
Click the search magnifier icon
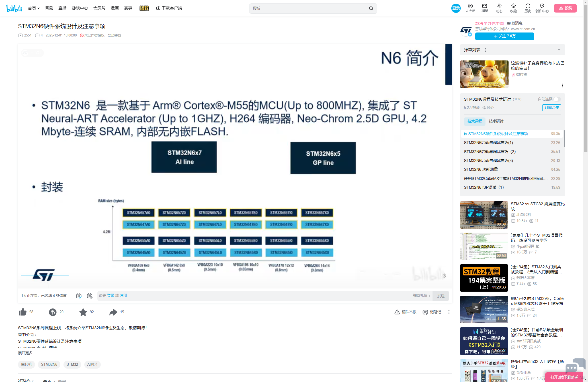[x=371, y=9]
